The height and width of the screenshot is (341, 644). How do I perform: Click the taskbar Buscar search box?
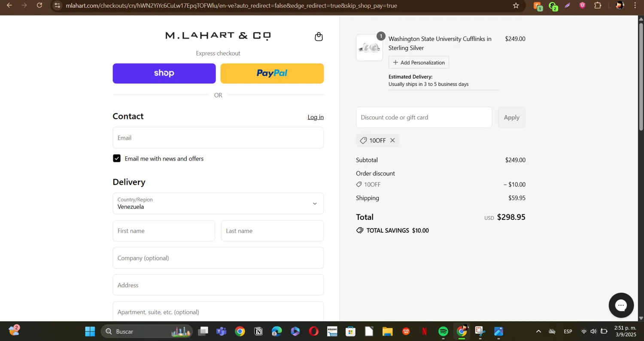pos(146,332)
